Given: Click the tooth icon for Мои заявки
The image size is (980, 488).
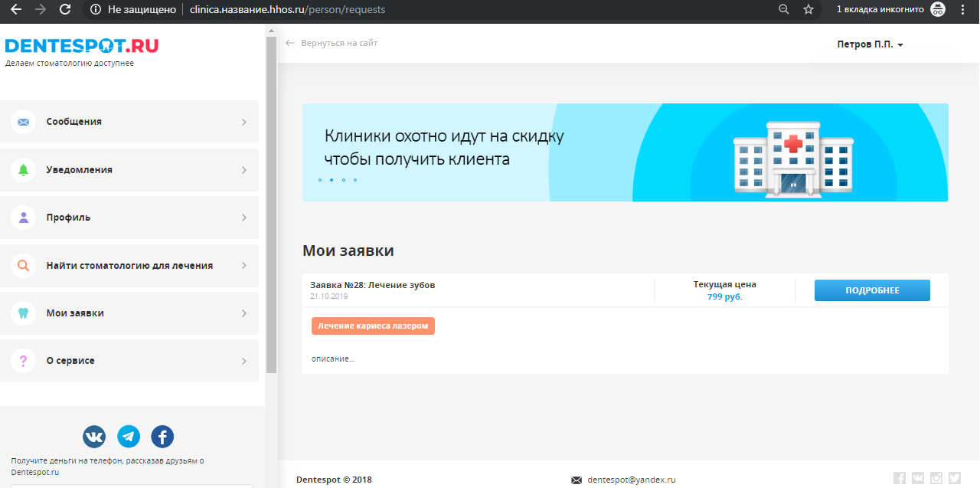Looking at the screenshot, I should (23, 313).
